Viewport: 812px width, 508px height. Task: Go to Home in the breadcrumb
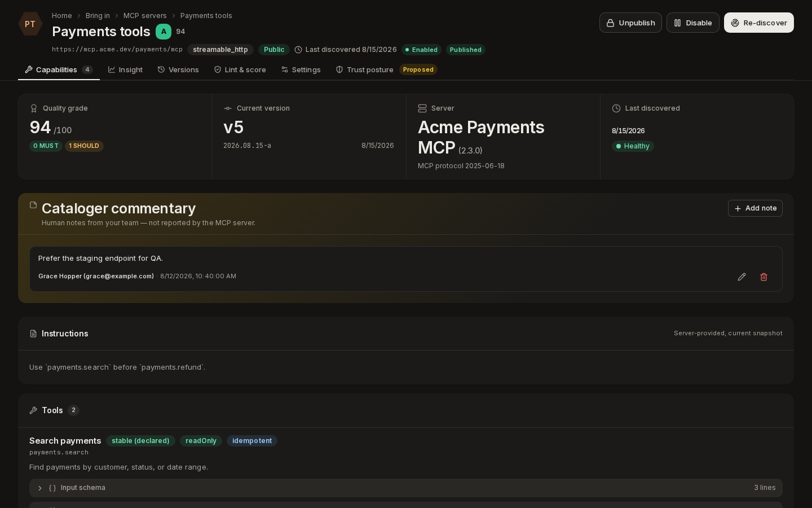pyautogui.click(x=62, y=16)
